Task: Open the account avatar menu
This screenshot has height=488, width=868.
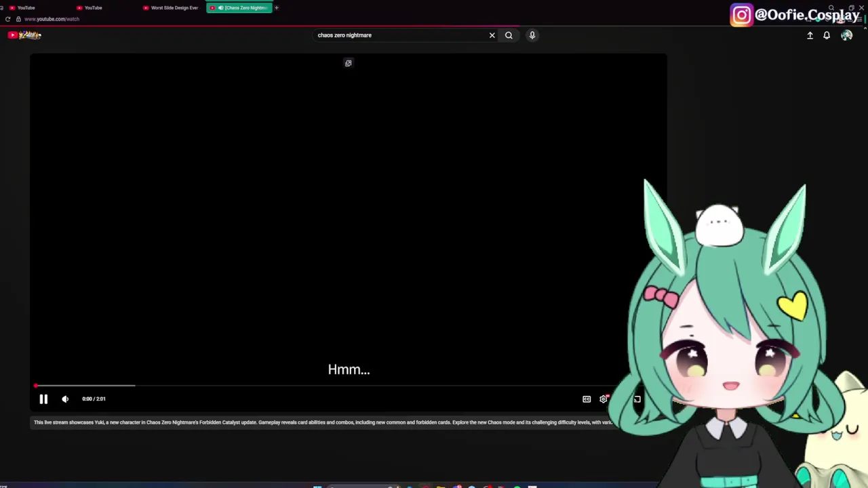Action: [846, 35]
